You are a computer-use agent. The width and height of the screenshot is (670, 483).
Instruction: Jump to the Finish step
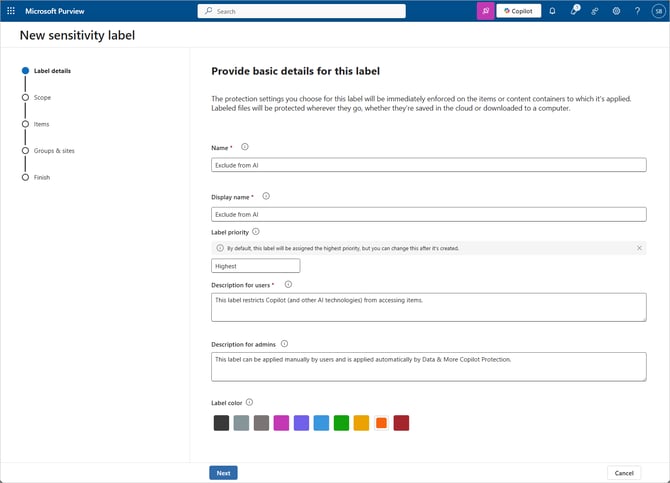42,177
